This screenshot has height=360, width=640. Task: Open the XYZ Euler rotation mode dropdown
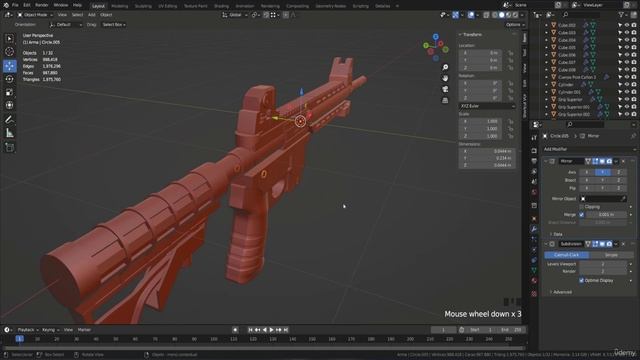pyautogui.click(x=487, y=106)
